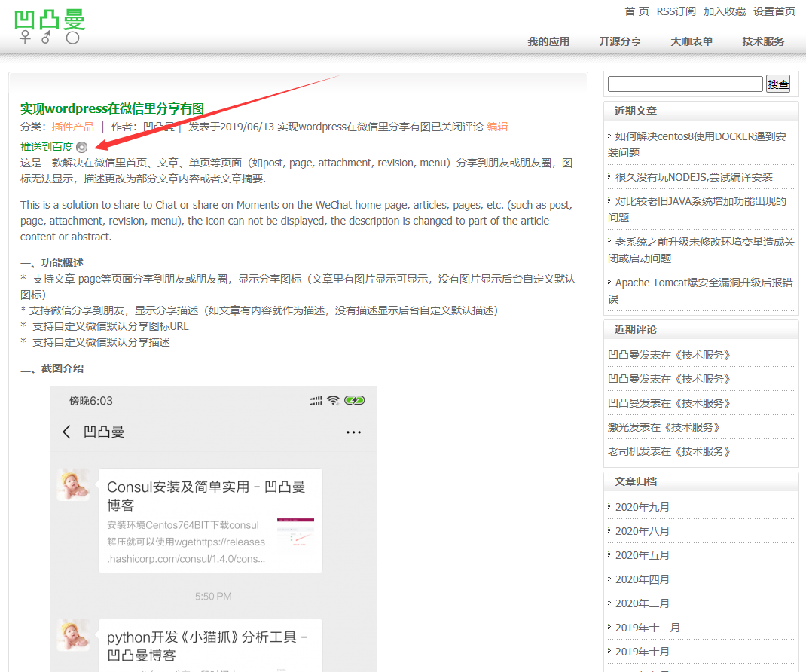This screenshot has width=806, height=672.
Task: Click the Consul安装及简单实用 message card title
Action: tap(206, 496)
